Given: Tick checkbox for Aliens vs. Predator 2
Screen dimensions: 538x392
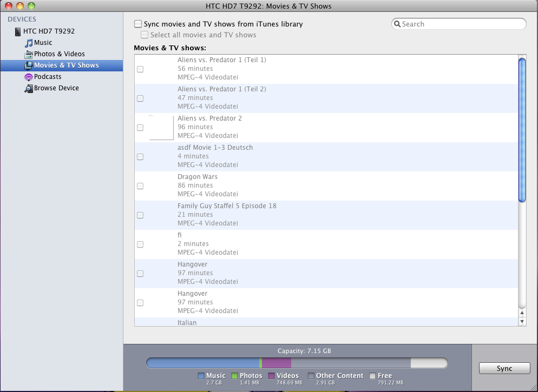Looking at the screenshot, I should pyautogui.click(x=140, y=128).
